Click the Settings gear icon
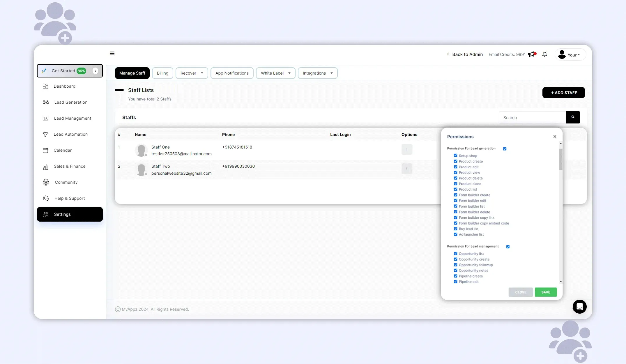The width and height of the screenshot is (626, 364). pyautogui.click(x=45, y=214)
